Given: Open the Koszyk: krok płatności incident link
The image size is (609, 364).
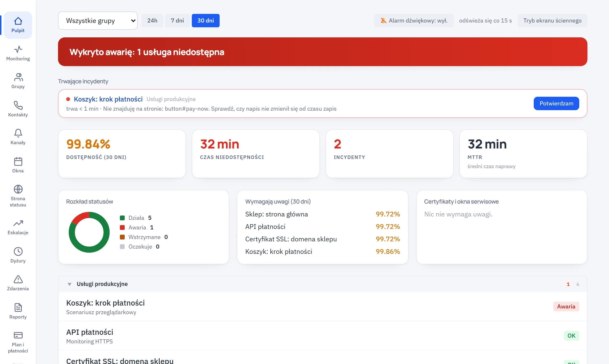Looking at the screenshot, I should tap(108, 99).
